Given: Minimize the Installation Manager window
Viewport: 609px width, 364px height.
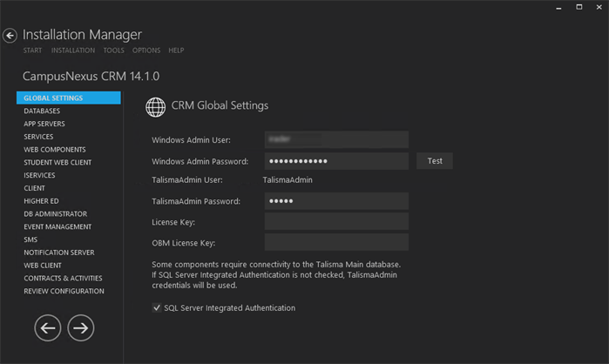Looking at the screenshot, I should 558,7.
